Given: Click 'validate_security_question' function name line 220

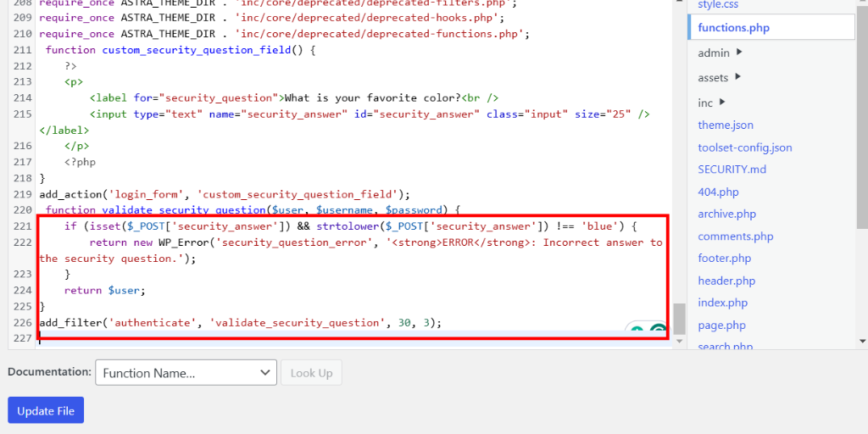Looking at the screenshot, I should [184, 210].
